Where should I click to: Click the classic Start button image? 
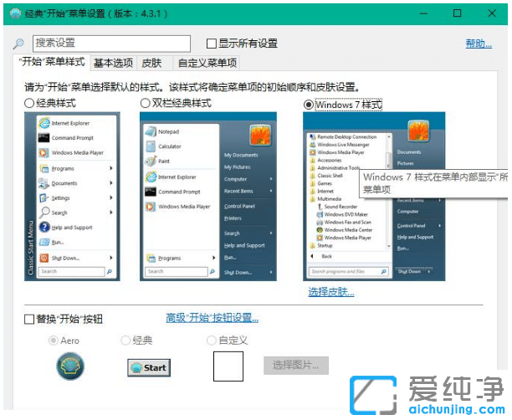149,368
